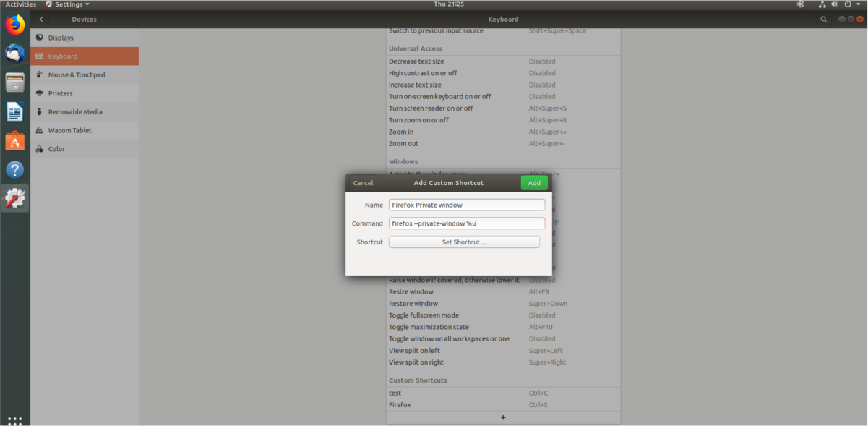This screenshot has width=868, height=426.
Task: Select the 'Zoom out' shortcut row
Action: (503, 143)
